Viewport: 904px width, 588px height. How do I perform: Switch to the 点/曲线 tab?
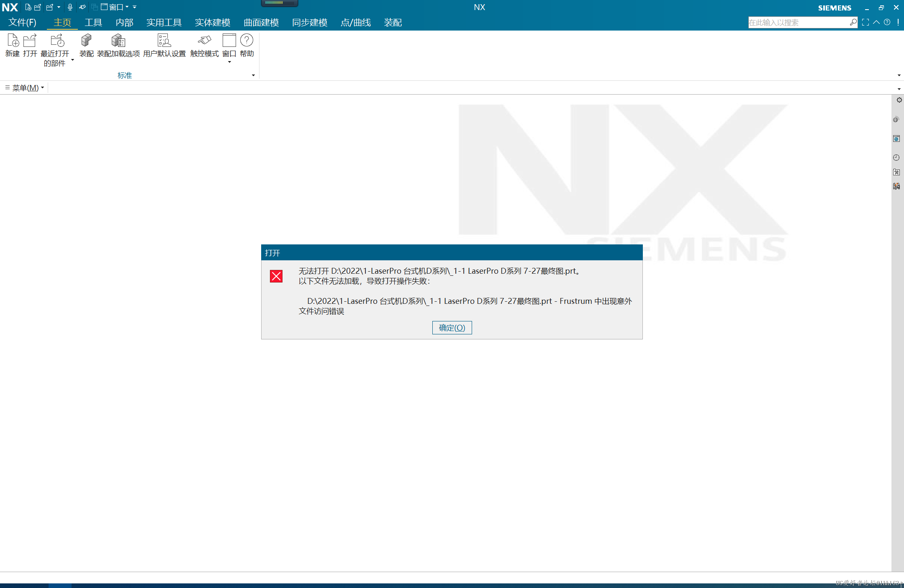356,23
